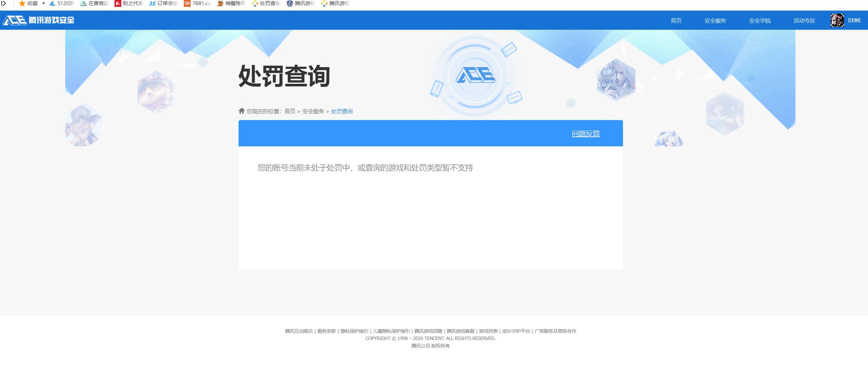Screen dimensions: 868x380
Task: Click 注销 to log out
Action: coord(854,20)
